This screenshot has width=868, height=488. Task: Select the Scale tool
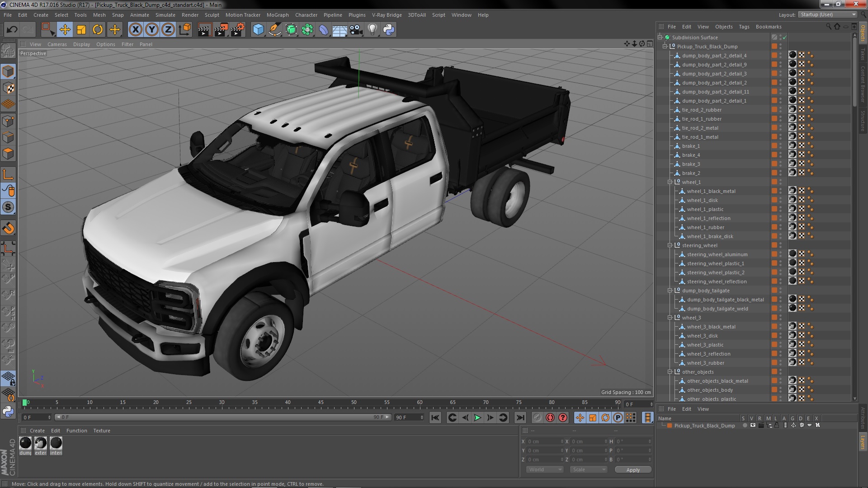[x=81, y=30]
